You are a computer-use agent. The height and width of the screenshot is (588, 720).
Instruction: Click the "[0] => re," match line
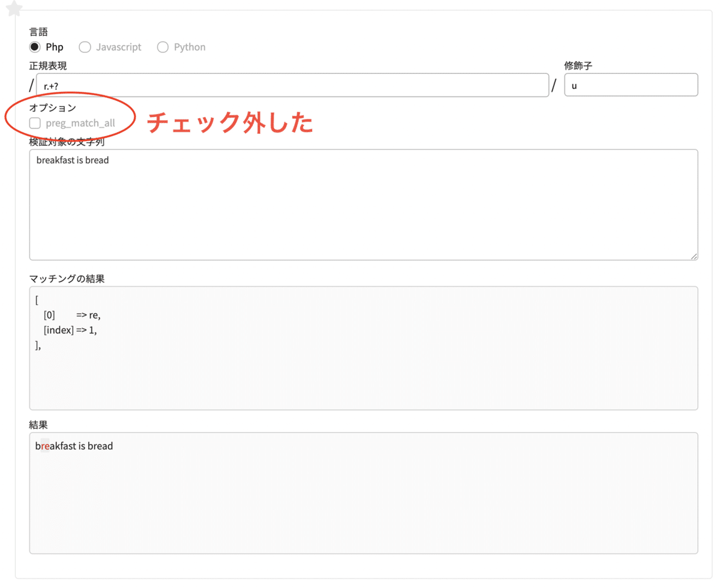tap(72, 315)
